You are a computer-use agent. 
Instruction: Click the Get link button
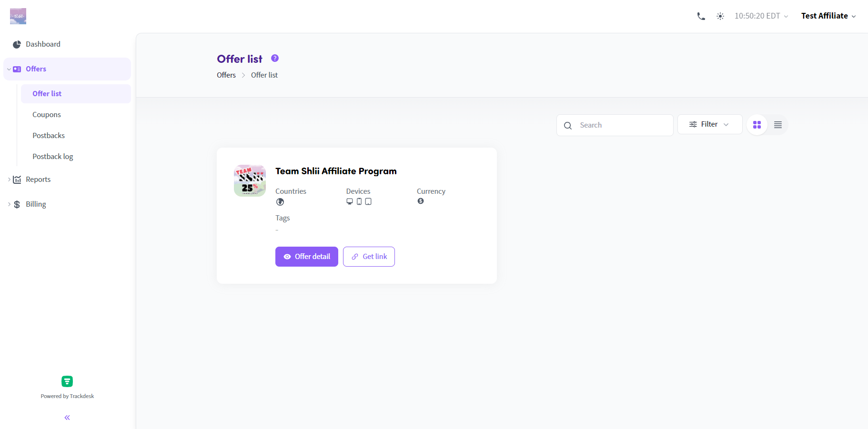(x=369, y=257)
